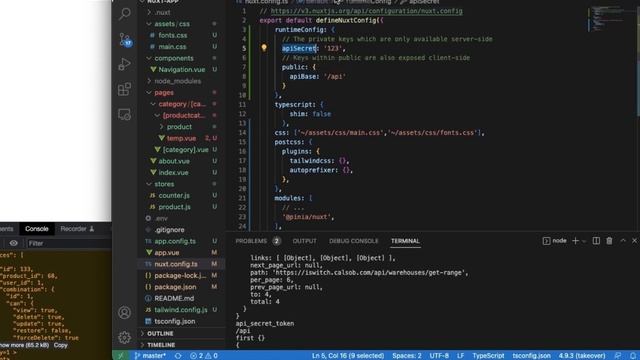
Task: Select the TERMINAL tab
Action: tap(405, 241)
